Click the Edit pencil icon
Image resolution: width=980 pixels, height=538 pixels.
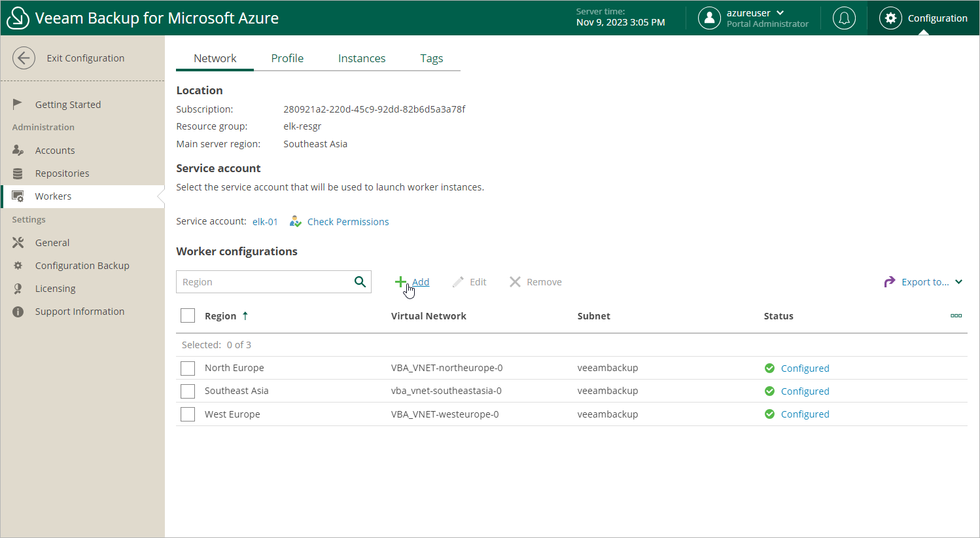(458, 281)
